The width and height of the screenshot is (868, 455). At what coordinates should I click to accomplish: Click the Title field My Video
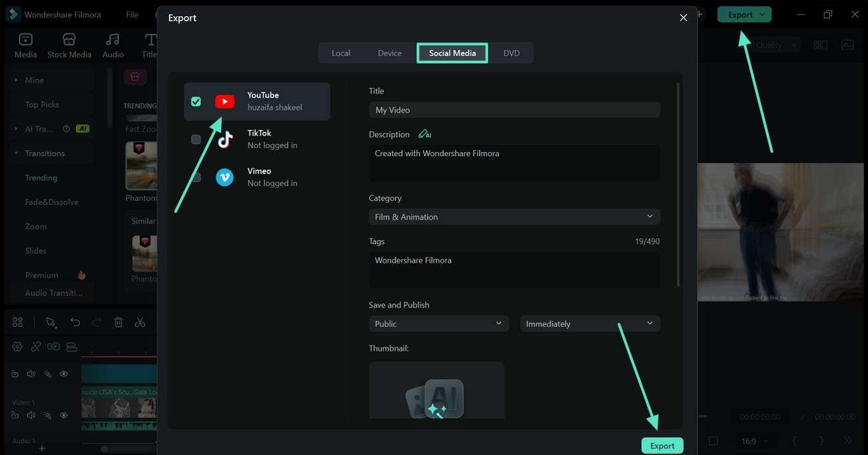514,110
